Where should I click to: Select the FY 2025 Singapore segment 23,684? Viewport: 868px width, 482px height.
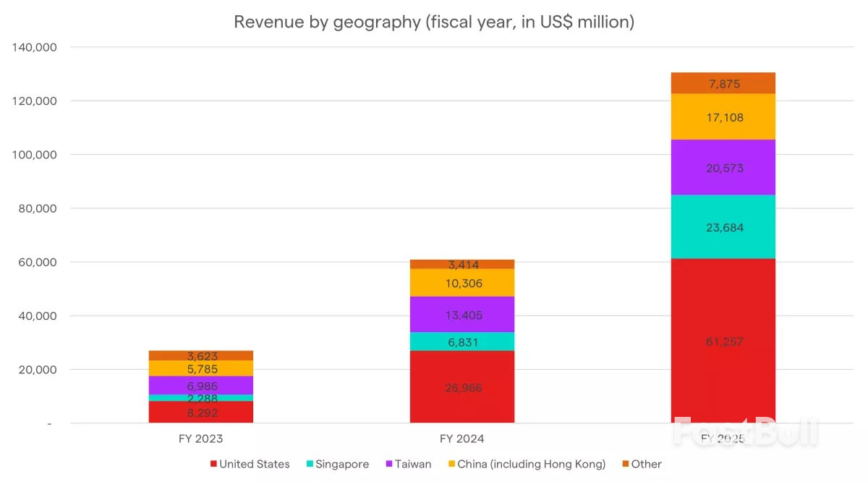point(723,227)
